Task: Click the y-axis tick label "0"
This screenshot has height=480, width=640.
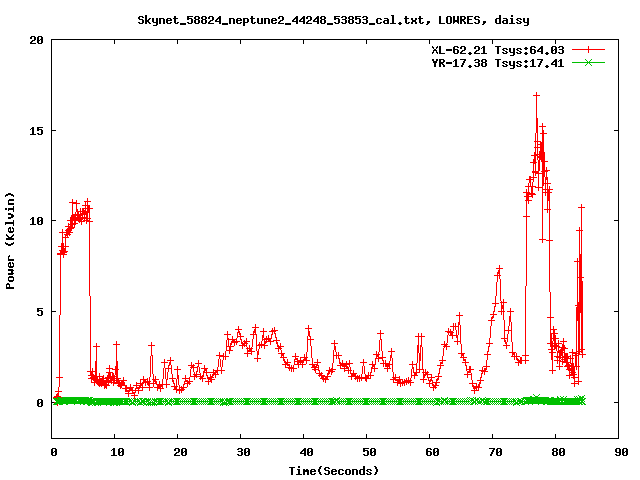Action: pyautogui.click(x=40, y=403)
